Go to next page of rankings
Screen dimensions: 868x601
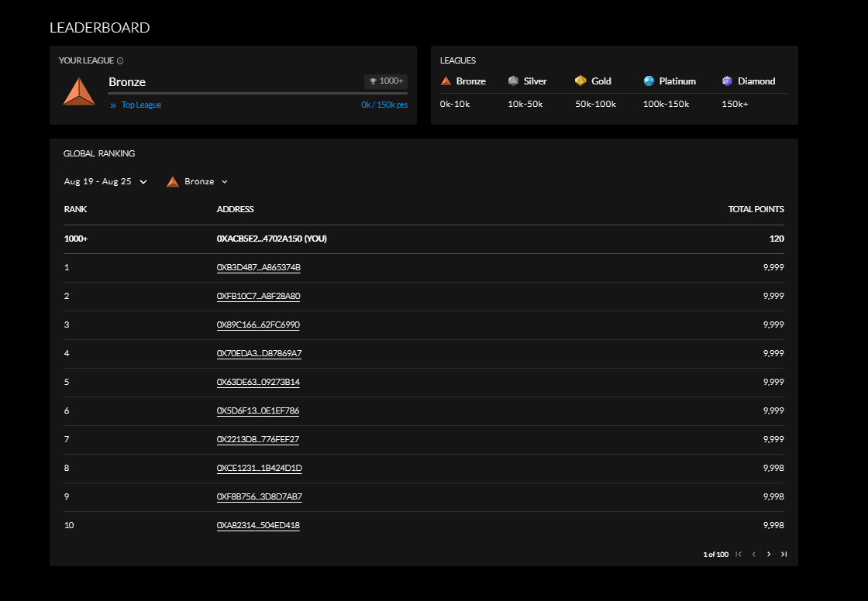[x=769, y=554]
